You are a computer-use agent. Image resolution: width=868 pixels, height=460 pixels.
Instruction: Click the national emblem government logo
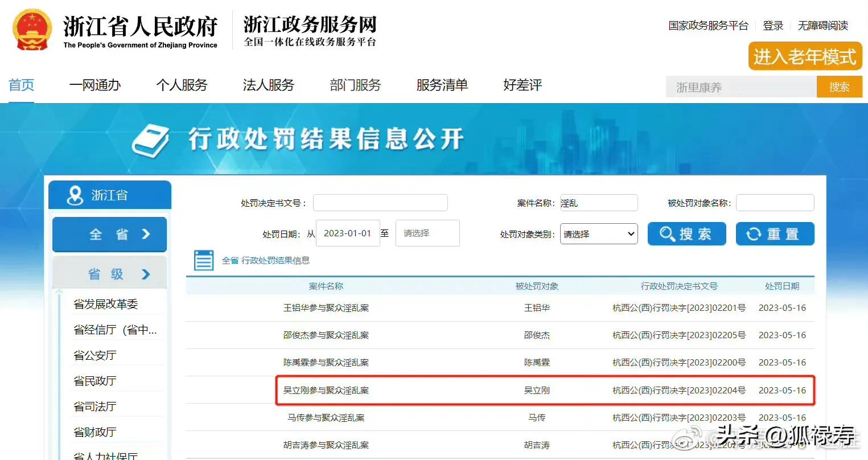pyautogui.click(x=32, y=28)
